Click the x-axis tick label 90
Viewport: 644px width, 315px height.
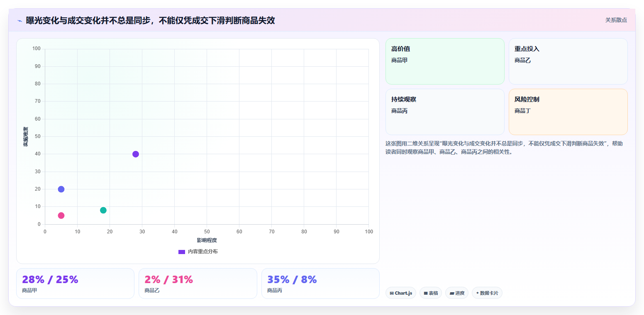click(336, 231)
